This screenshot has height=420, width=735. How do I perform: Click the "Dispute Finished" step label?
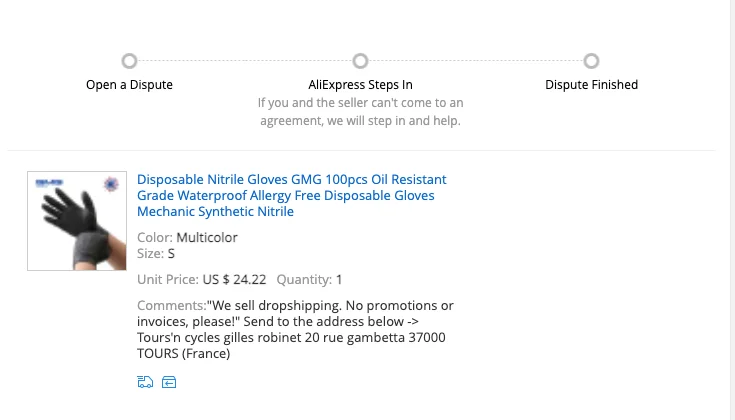[591, 85]
